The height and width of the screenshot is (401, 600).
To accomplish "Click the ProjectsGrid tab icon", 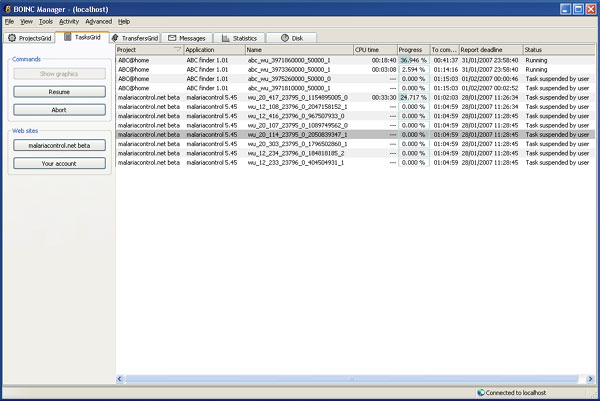I will coord(12,38).
